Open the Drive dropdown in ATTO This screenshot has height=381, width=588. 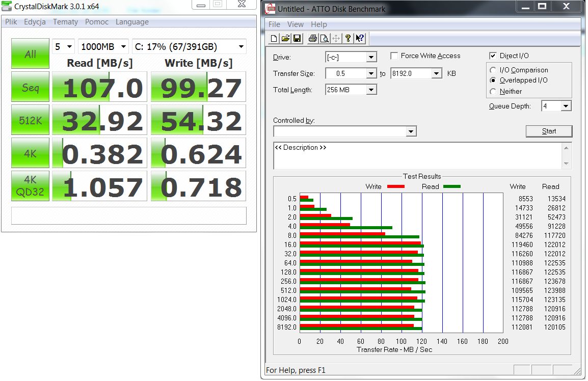coord(371,58)
